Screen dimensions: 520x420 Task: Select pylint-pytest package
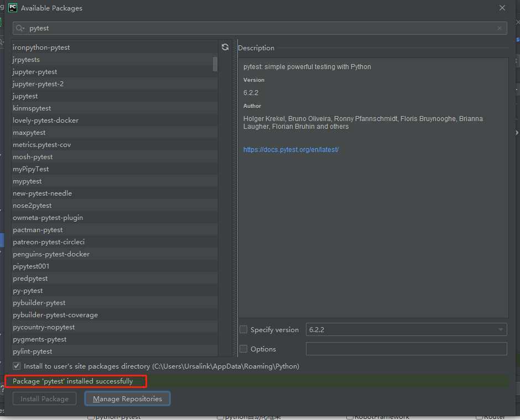(115, 351)
